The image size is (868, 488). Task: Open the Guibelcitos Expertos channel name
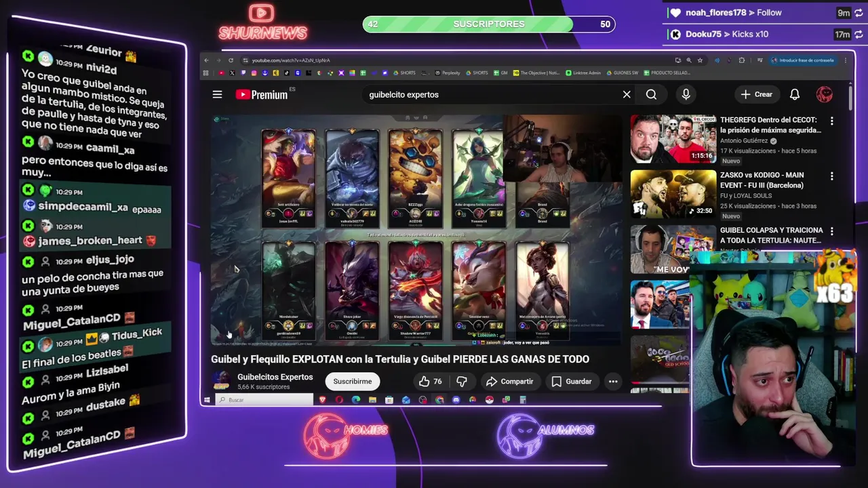click(x=275, y=377)
